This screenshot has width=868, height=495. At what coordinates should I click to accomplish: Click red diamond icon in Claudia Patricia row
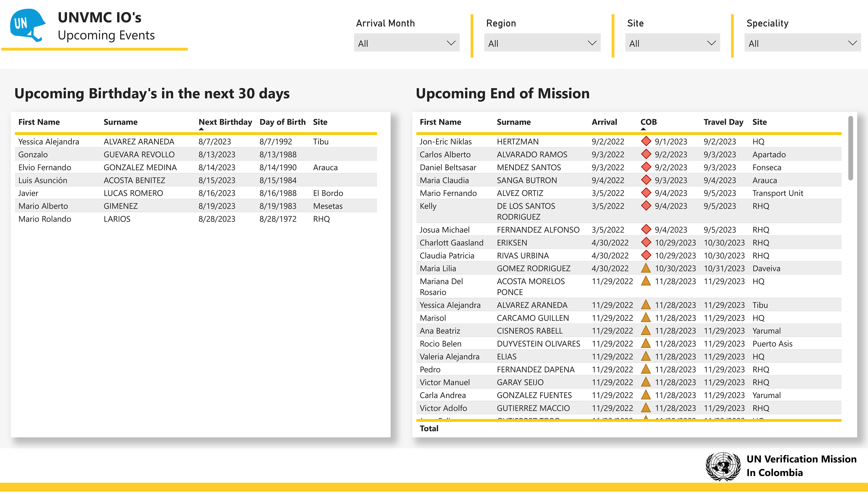coord(646,255)
